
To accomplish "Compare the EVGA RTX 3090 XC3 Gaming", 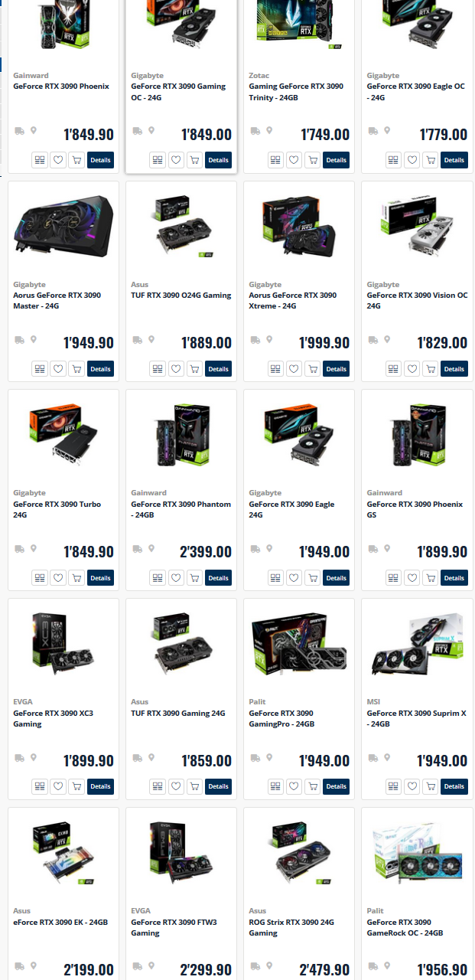I will [40, 786].
